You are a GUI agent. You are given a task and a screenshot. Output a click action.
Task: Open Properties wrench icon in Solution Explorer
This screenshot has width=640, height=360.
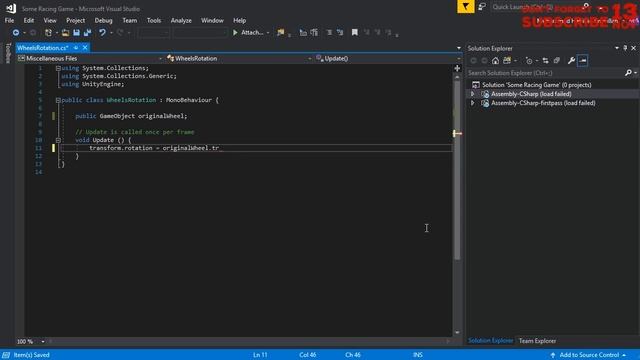(571, 61)
